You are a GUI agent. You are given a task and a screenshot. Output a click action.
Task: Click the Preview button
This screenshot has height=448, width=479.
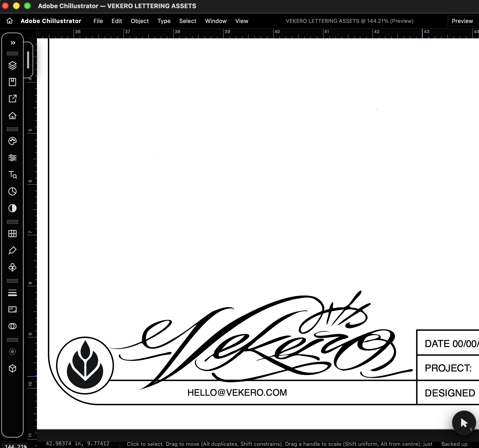[462, 21]
